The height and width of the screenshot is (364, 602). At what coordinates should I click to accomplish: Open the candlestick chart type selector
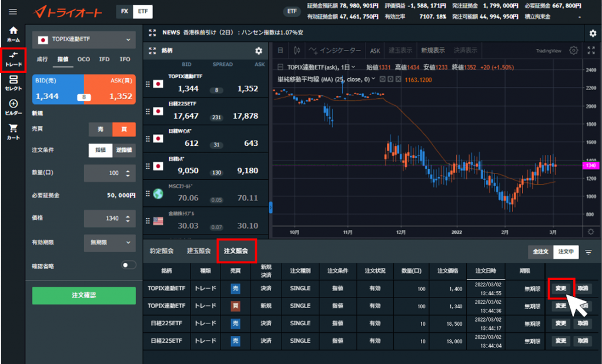(296, 51)
